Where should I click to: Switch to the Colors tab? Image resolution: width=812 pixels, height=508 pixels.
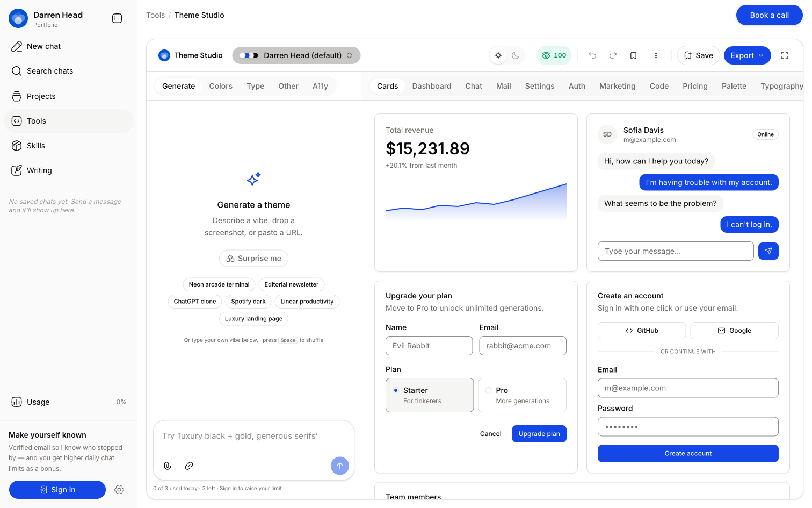point(221,86)
